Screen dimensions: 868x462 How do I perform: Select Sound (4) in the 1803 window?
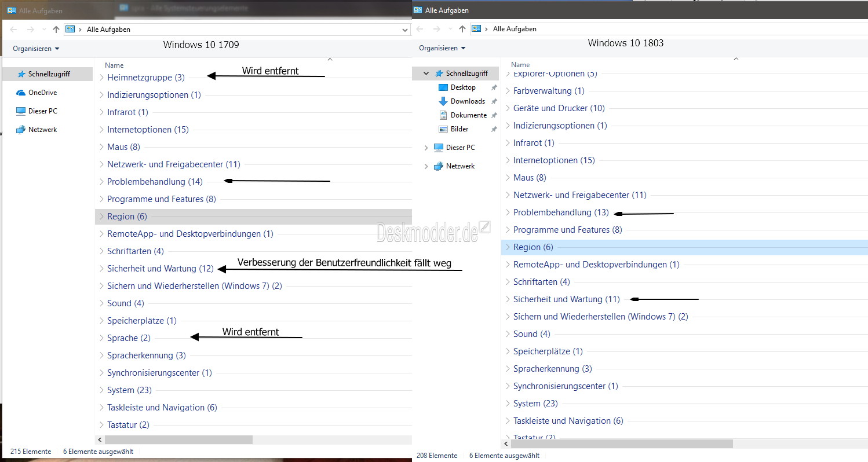tap(531, 334)
